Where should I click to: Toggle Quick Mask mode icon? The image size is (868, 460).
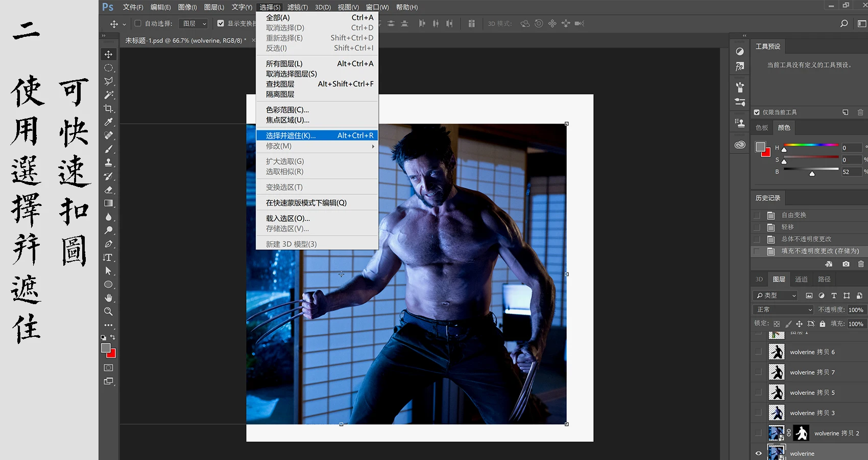coord(108,367)
